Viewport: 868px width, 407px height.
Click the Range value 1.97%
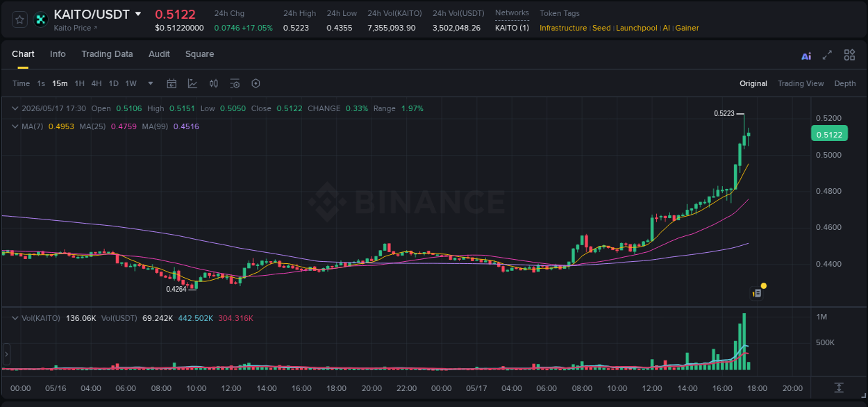[x=412, y=108]
